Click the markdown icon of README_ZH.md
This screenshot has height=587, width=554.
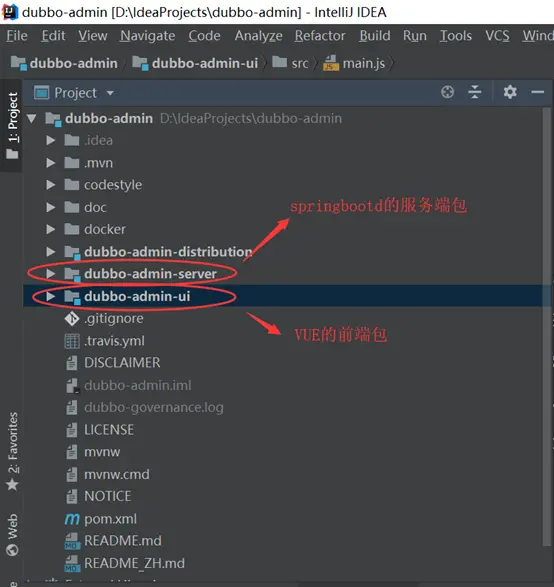71,563
